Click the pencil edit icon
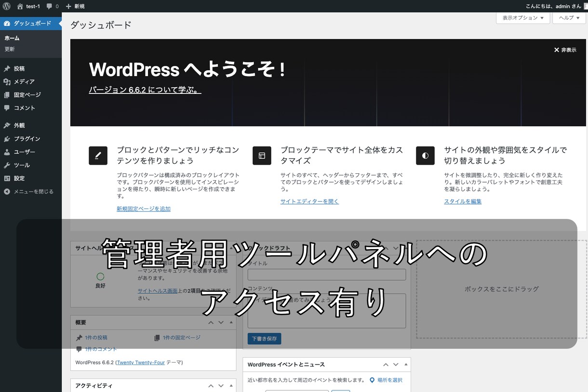 [98, 156]
